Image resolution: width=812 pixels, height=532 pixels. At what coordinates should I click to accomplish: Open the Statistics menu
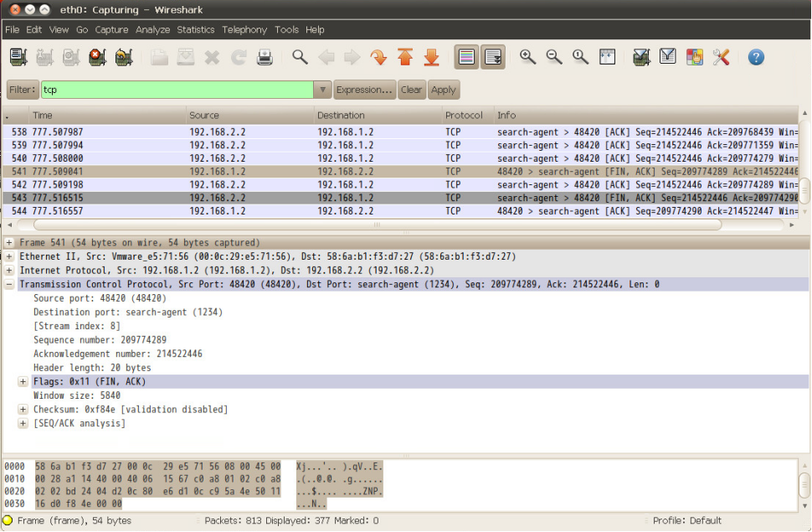(x=195, y=29)
